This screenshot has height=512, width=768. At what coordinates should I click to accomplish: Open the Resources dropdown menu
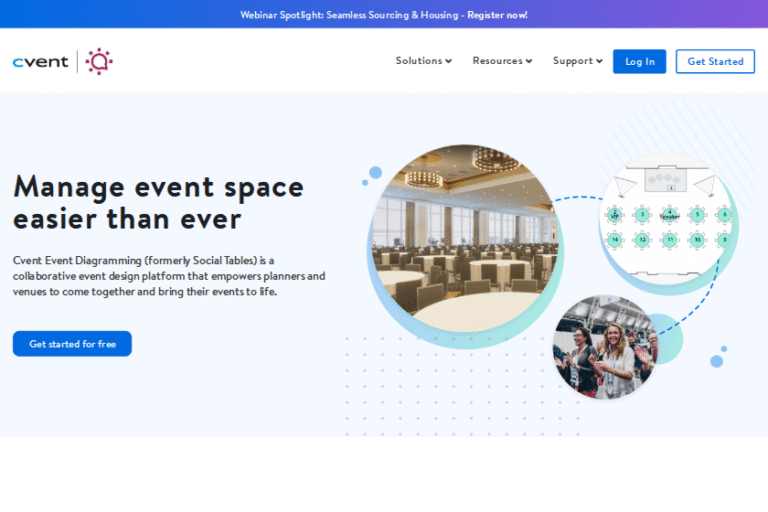pyautogui.click(x=502, y=61)
